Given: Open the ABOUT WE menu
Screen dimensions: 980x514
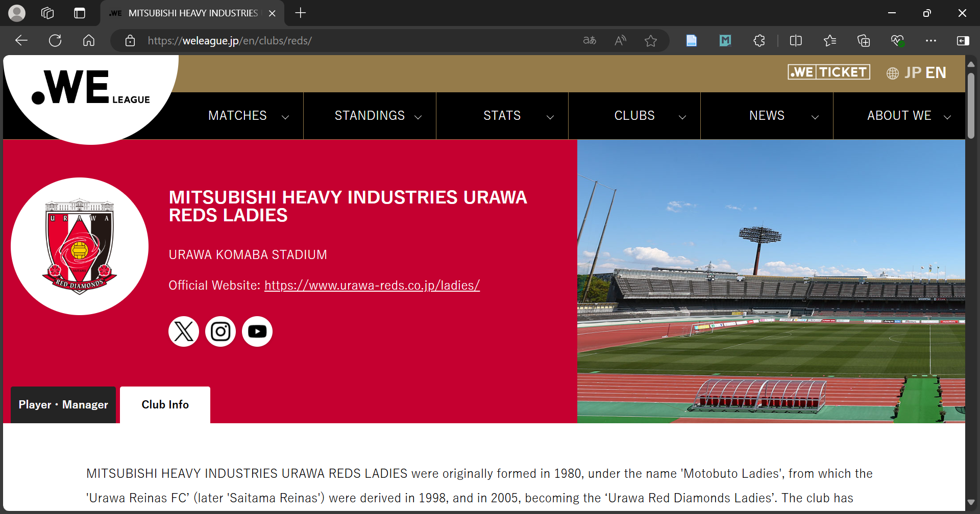Looking at the screenshot, I should [899, 116].
